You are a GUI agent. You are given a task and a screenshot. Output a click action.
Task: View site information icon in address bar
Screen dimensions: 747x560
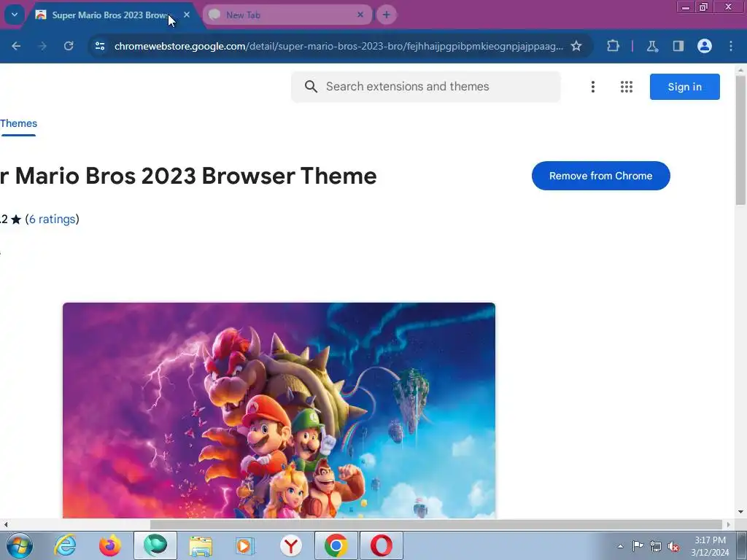(100, 46)
